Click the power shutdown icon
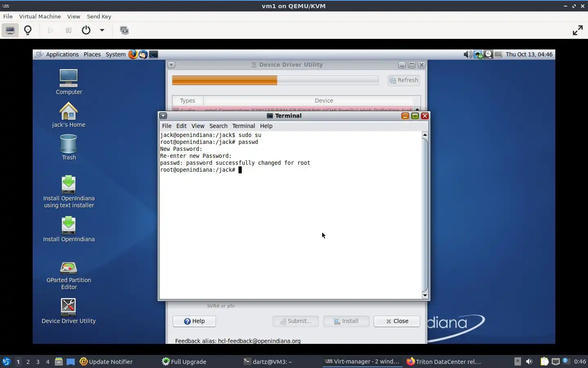This screenshot has height=368, width=588. 86,30
